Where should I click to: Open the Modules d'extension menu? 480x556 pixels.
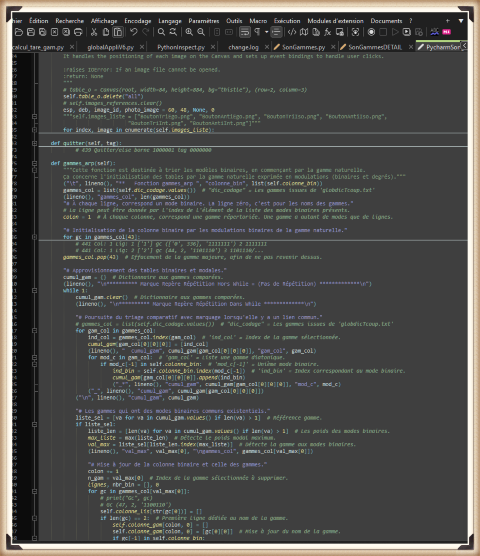(335, 21)
